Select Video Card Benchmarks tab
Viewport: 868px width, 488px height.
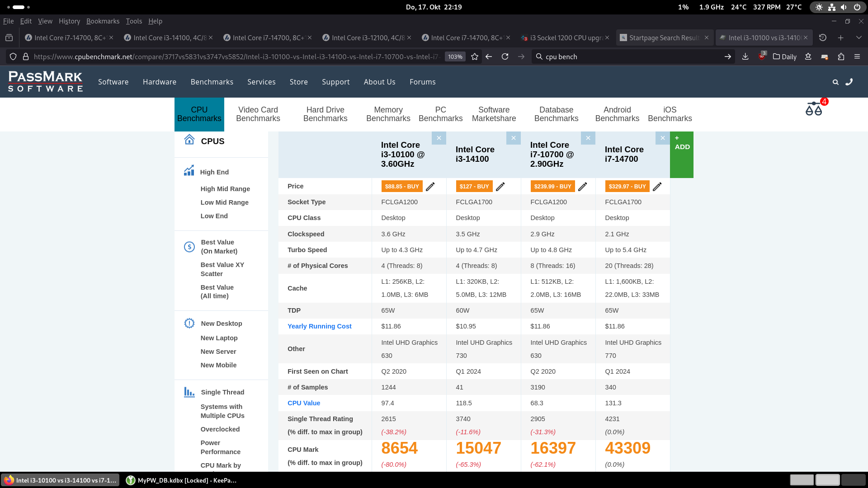coord(258,114)
